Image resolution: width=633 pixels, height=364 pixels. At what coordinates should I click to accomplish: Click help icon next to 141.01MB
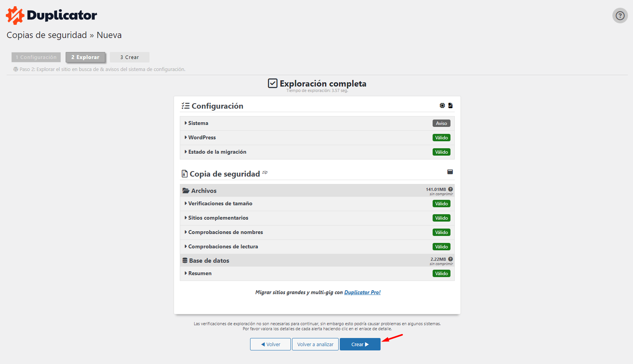(450, 189)
